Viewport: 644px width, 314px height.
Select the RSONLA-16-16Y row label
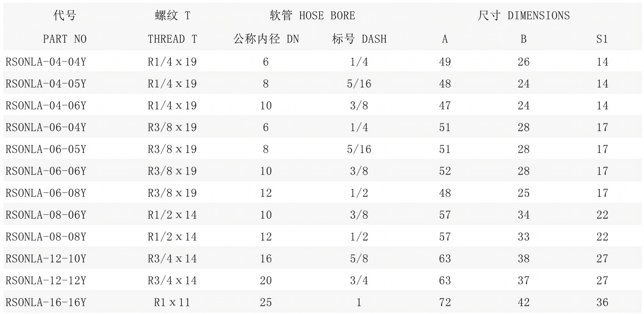pos(46,303)
